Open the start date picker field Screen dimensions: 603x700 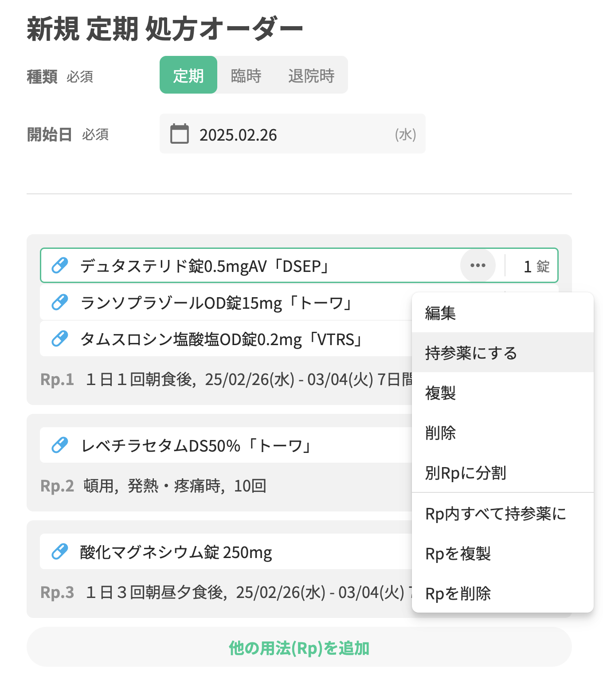point(293,134)
